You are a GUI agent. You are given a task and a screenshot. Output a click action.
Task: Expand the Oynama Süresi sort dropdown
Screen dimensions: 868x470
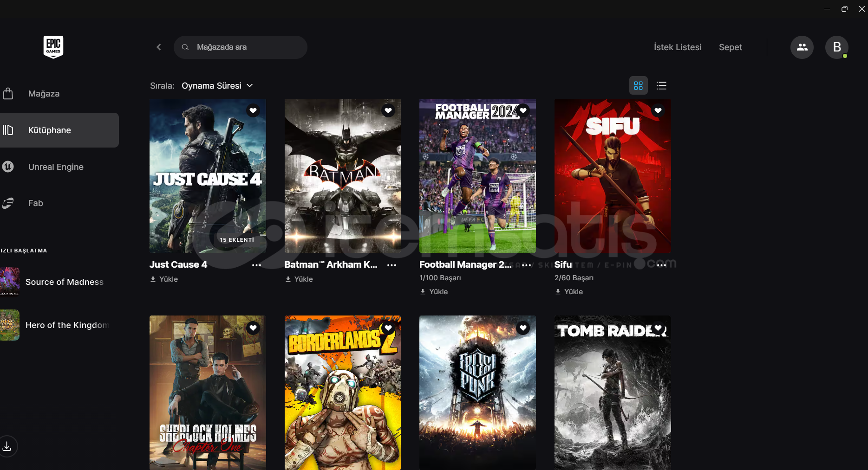tap(217, 86)
